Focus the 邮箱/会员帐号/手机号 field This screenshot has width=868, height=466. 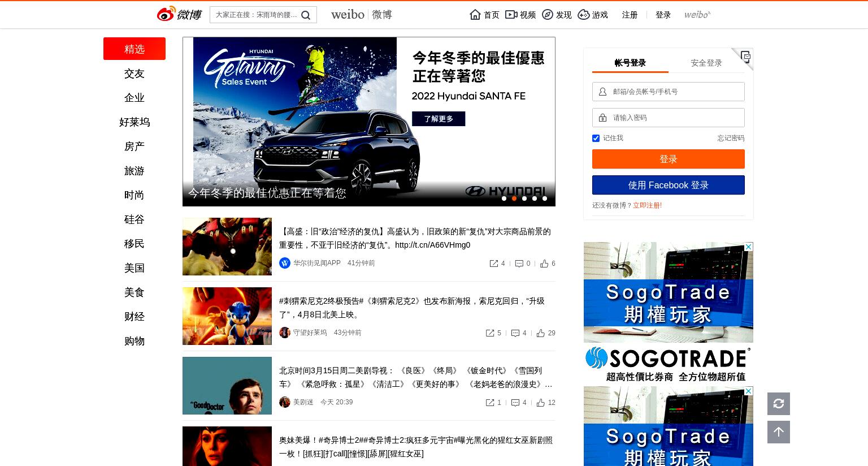click(x=669, y=92)
